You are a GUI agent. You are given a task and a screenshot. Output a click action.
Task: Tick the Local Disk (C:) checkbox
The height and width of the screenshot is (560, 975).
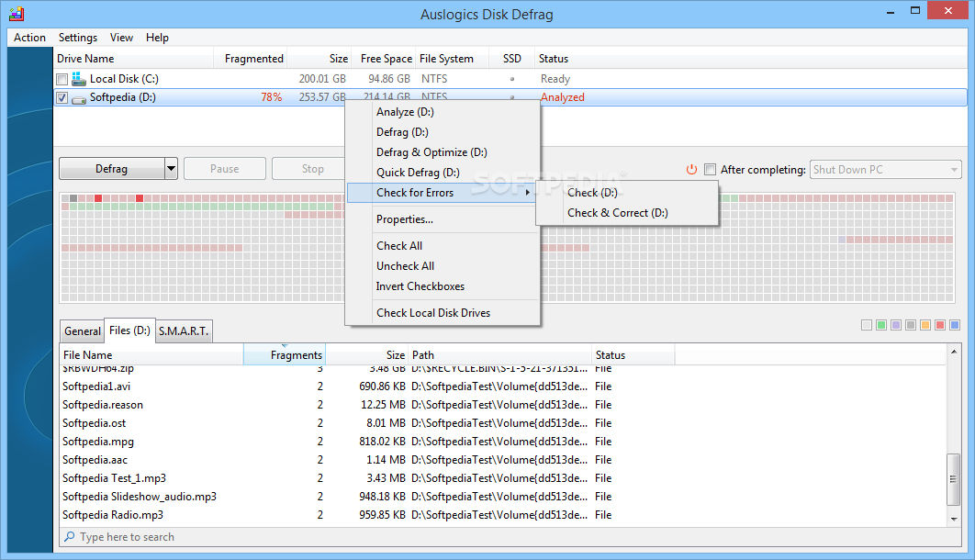pyautogui.click(x=62, y=80)
